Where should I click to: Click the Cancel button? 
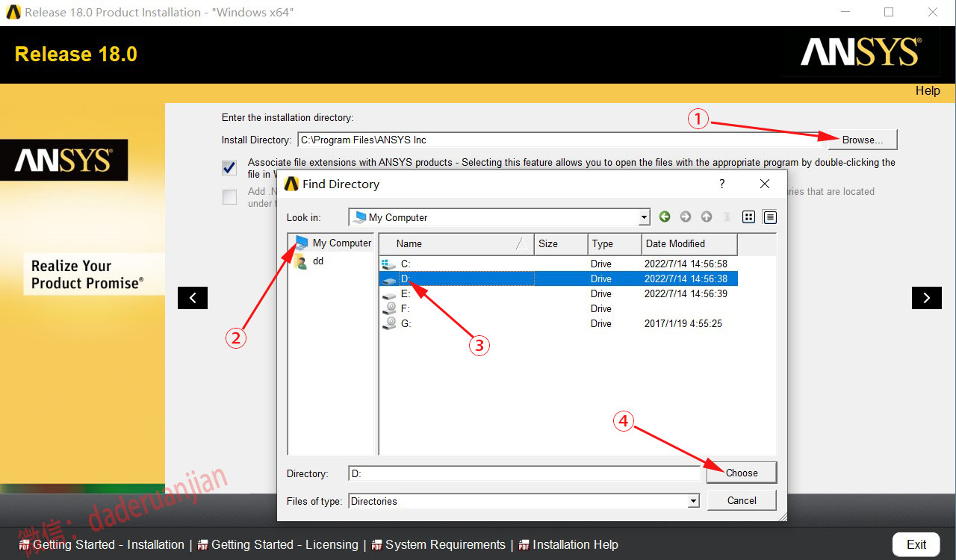742,500
